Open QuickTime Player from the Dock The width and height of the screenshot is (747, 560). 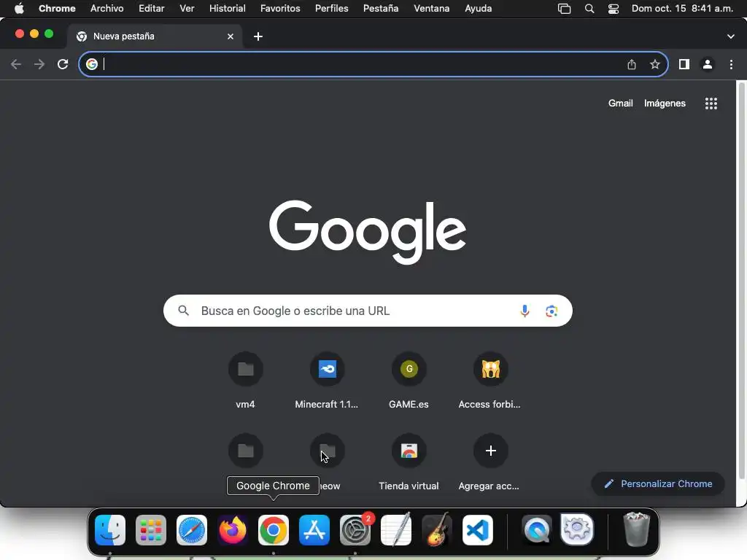pos(537,530)
